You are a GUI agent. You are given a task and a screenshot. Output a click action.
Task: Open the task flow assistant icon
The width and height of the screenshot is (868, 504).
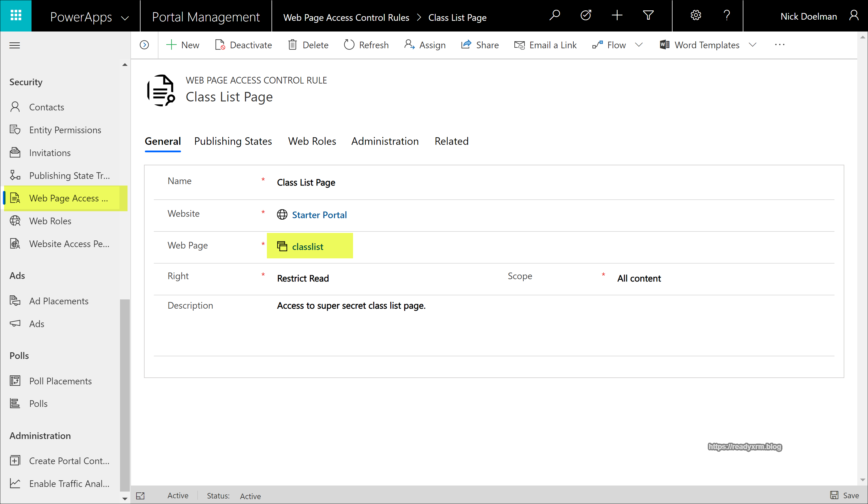[x=586, y=16]
